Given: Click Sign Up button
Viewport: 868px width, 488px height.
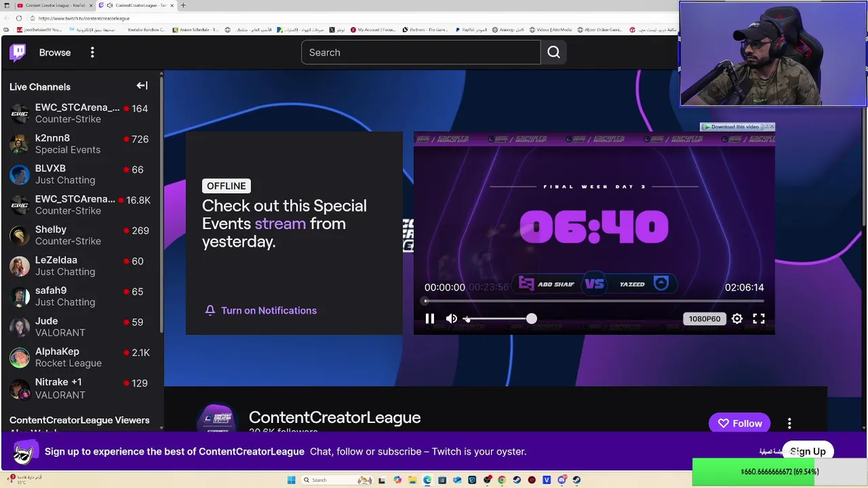Looking at the screenshot, I should (808, 451).
